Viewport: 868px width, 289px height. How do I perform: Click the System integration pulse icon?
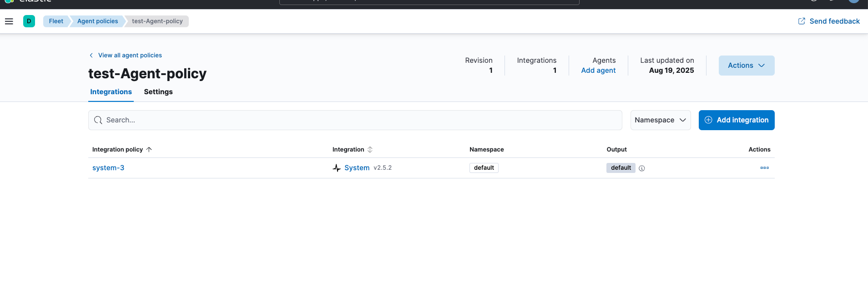[337, 168]
